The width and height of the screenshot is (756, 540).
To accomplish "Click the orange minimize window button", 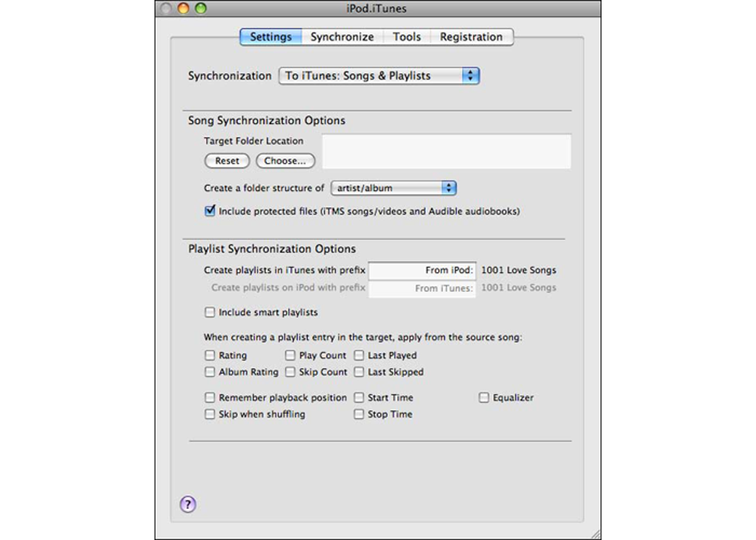I will [x=183, y=8].
